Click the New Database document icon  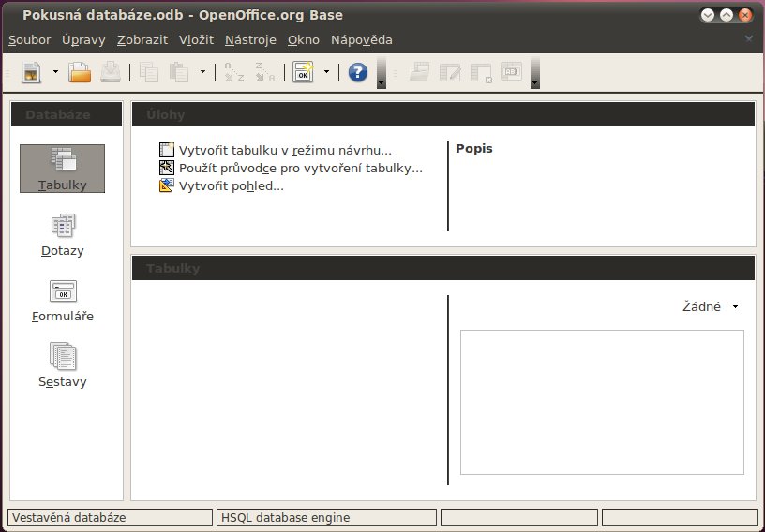[x=32, y=73]
